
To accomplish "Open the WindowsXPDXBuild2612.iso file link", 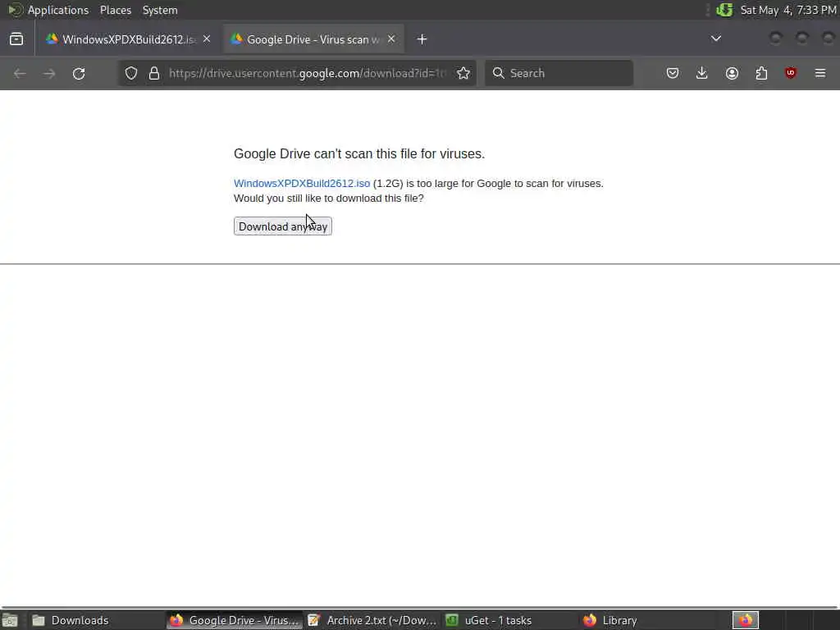I will (x=302, y=183).
